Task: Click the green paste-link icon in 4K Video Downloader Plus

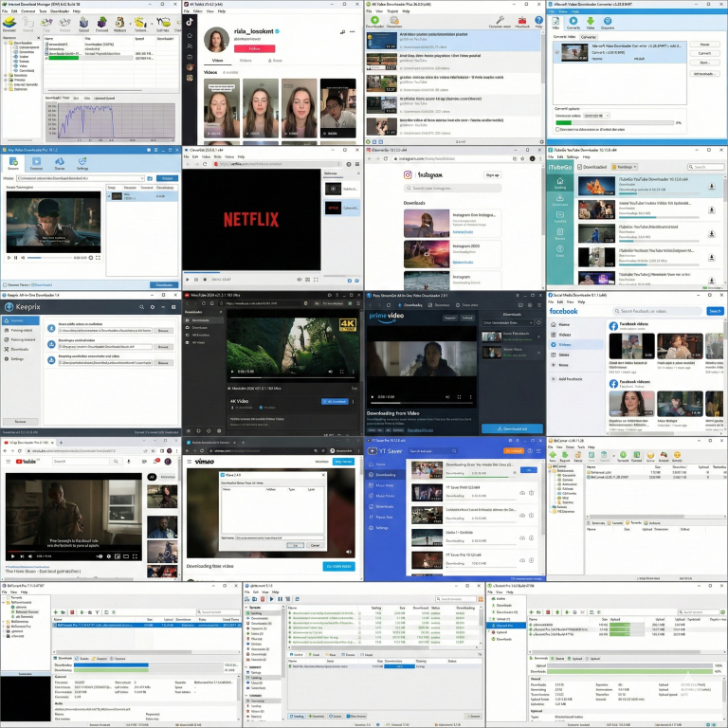Action: pyautogui.click(x=374, y=20)
